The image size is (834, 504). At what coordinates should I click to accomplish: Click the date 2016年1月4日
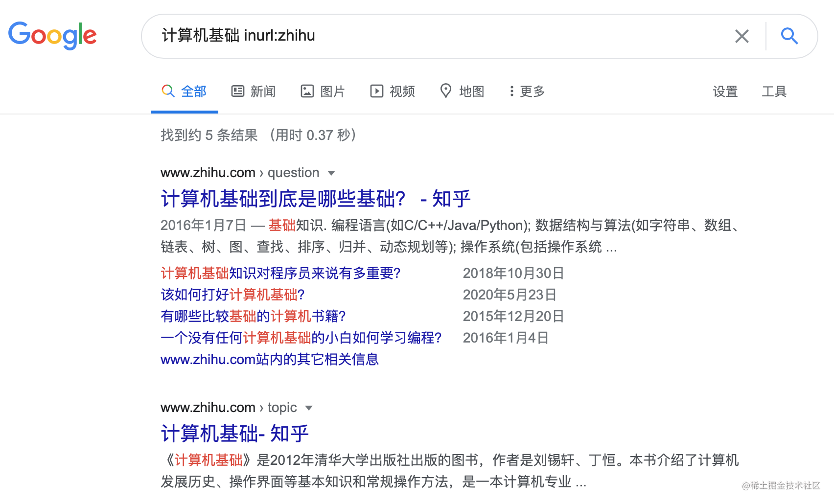click(506, 338)
